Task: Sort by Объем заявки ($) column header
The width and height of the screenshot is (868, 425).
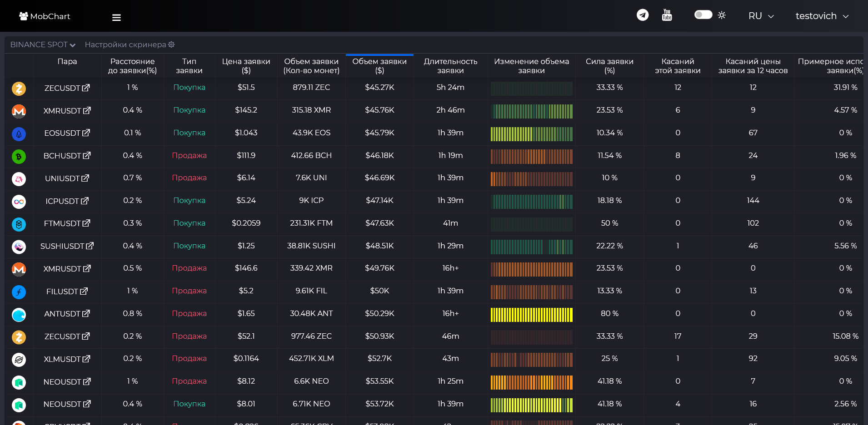Action: pyautogui.click(x=379, y=66)
